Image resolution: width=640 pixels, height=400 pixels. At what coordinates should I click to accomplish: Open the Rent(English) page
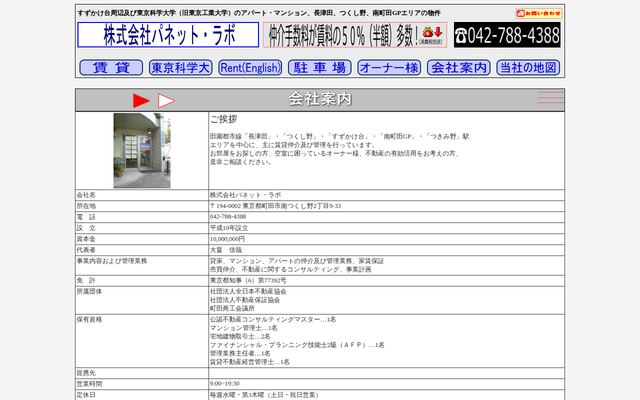point(250,67)
